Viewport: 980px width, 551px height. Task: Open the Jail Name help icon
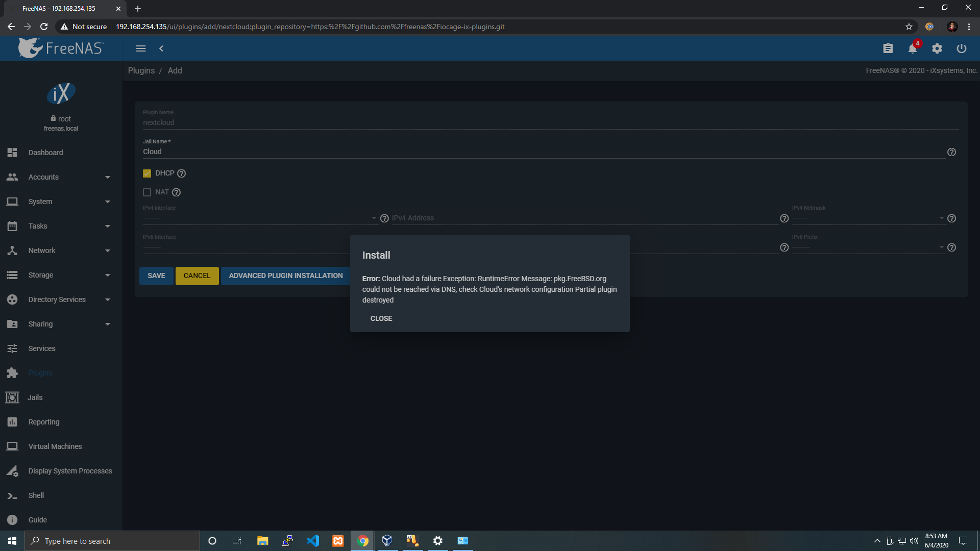click(x=951, y=152)
